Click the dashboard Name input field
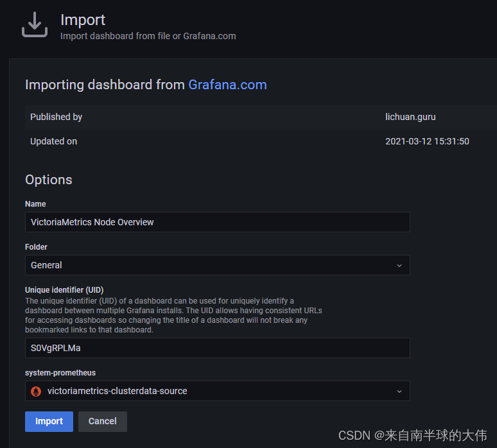The width and height of the screenshot is (497, 448). pyautogui.click(x=218, y=222)
